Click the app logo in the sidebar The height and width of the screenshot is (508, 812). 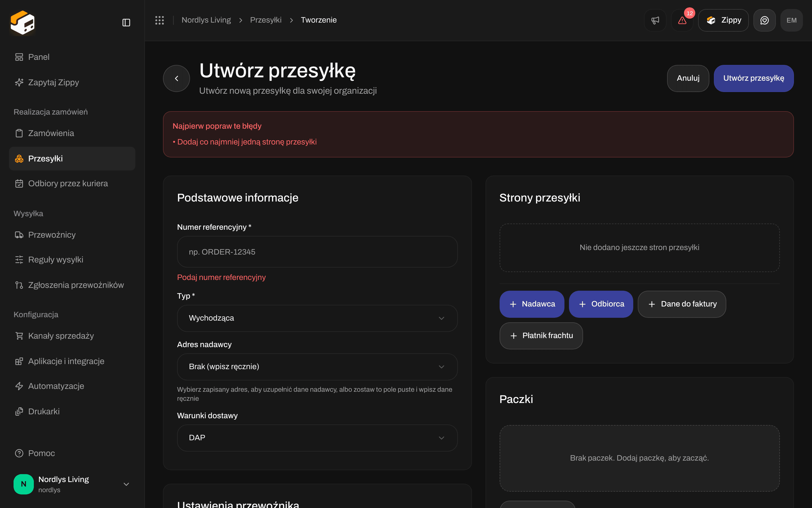click(x=23, y=23)
